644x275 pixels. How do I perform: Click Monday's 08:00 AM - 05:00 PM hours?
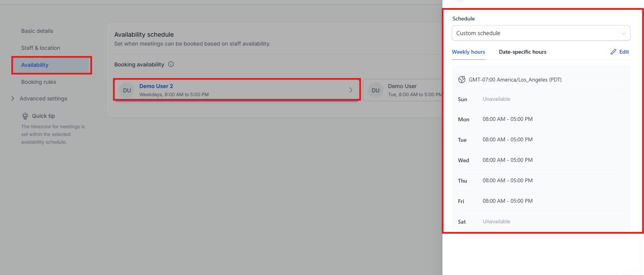507,119
